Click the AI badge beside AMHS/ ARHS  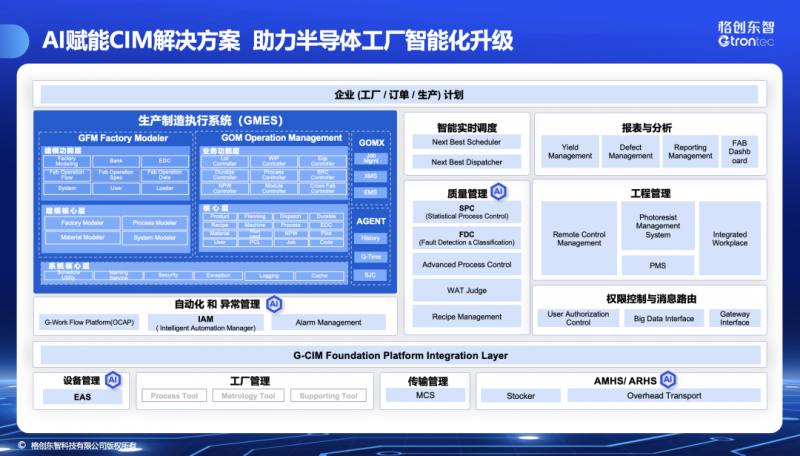coord(668,379)
